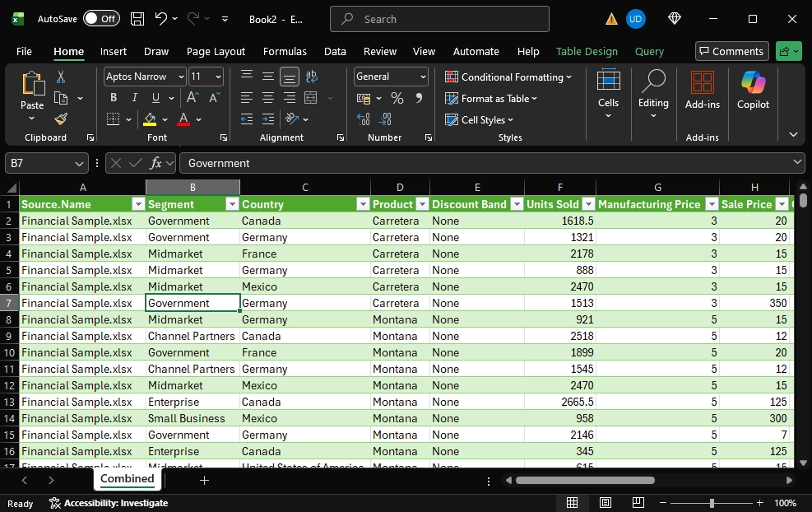The image size is (812, 512).
Task: Click the Copilot icon in the ribbon
Action: pyautogui.click(x=753, y=91)
